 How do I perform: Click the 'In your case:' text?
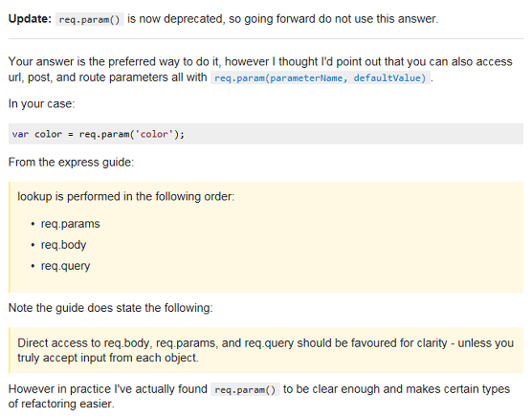[x=41, y=103]
